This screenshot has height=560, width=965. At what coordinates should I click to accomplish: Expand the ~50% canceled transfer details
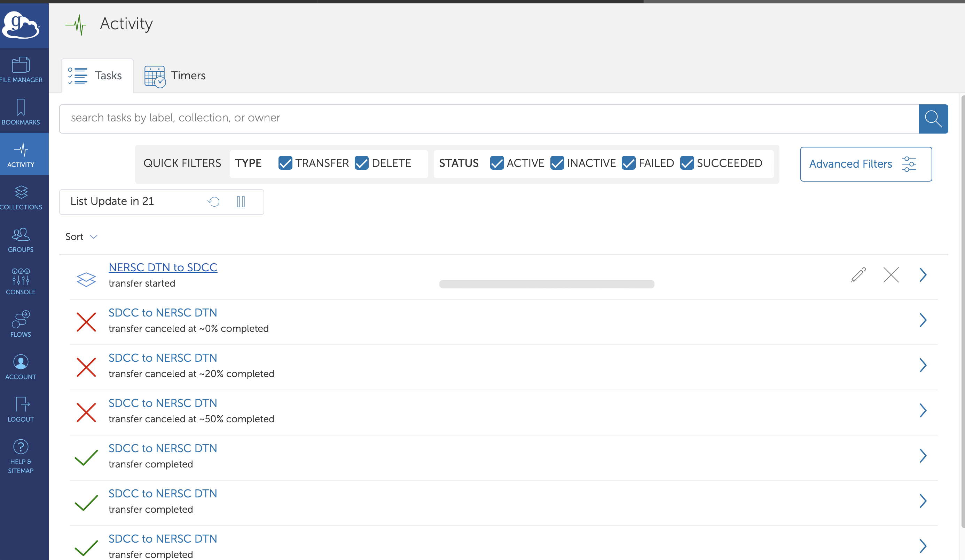(923, 410)
